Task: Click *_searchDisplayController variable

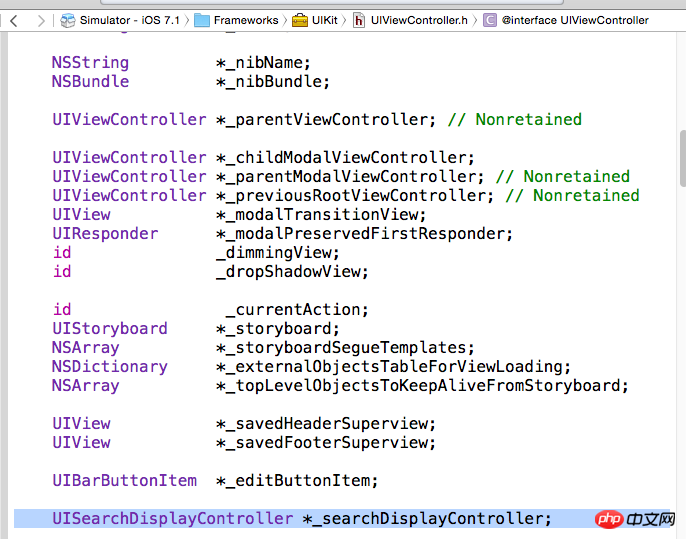Action: [x=427, y=519]
